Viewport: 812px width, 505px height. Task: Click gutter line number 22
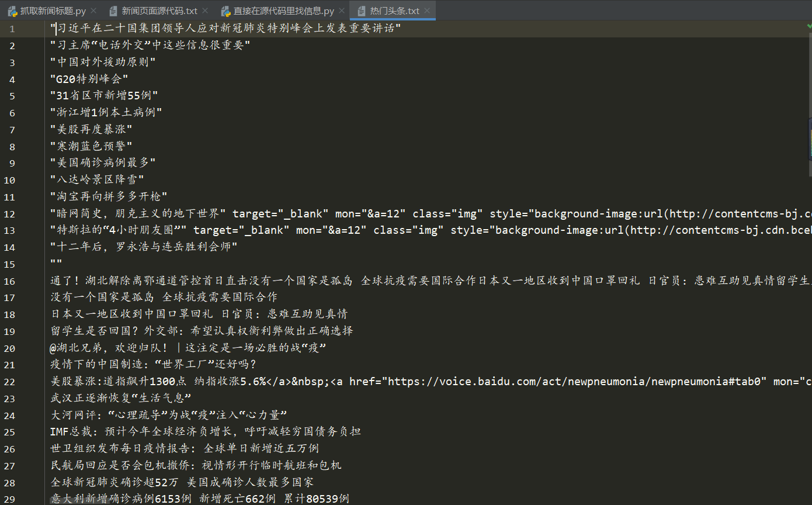(x=9, y=382)
